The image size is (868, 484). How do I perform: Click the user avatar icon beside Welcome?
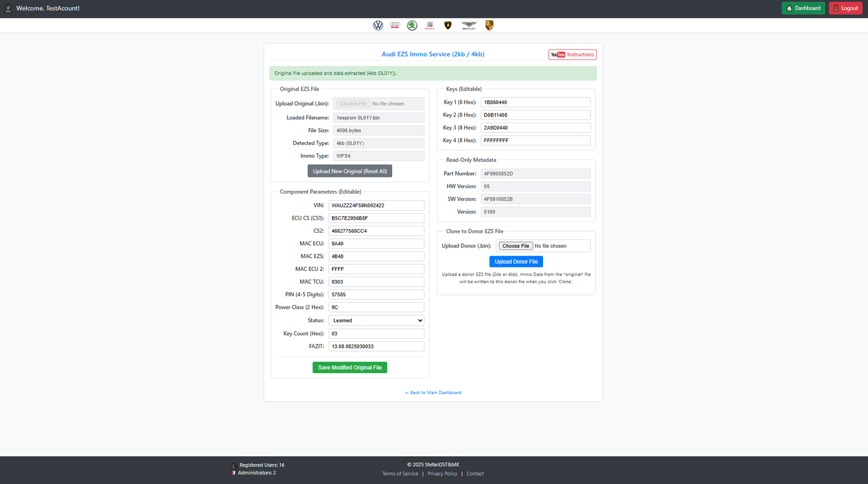point(8,8)
